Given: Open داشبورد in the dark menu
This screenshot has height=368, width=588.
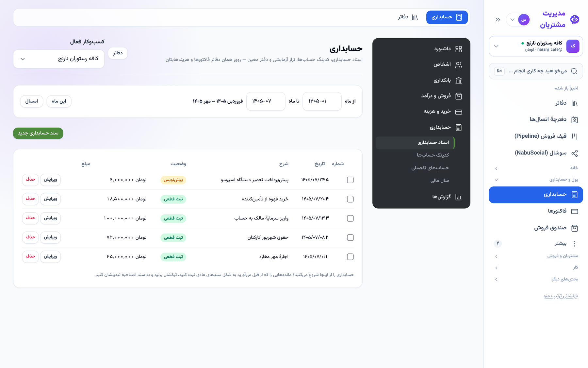Looking at the screenshot, I should (421, 49).
